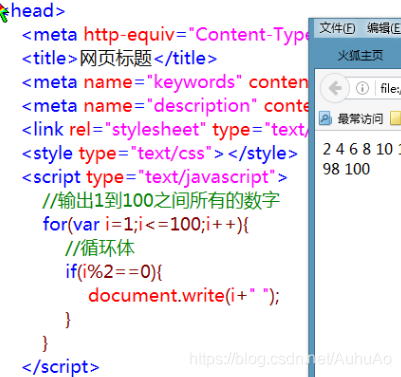Image resolution: width=401 pixels, height=377 pixels.
Task: Click the if(i%2==0) line
Action: coord(114,272)
